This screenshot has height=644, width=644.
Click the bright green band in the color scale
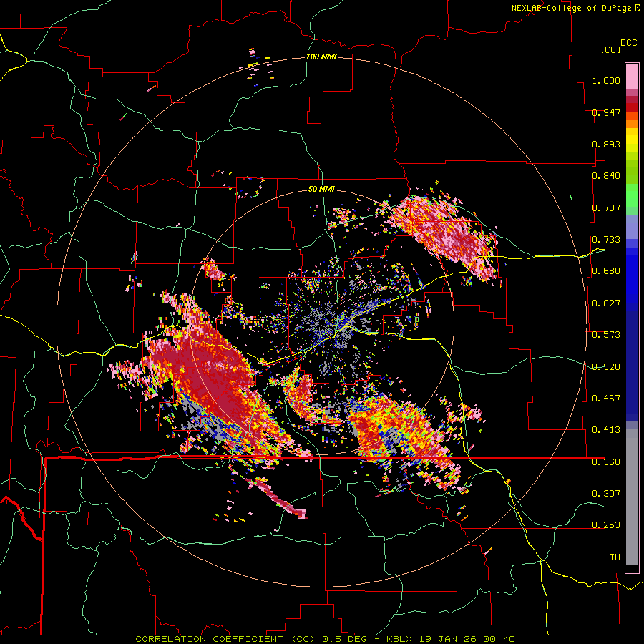tap(632, 195)
